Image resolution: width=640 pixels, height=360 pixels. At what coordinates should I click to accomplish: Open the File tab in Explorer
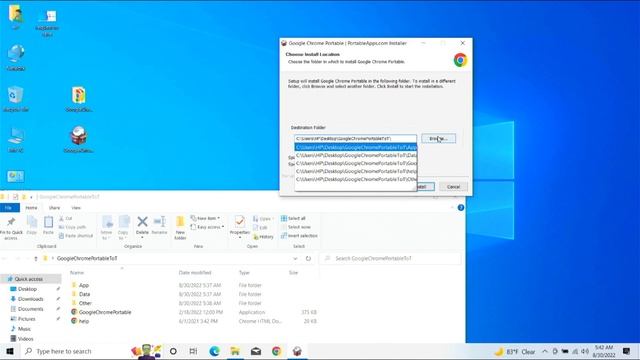9,208
